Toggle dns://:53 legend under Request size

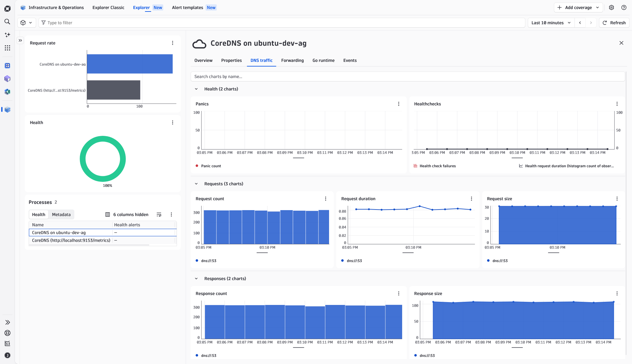[x=497, y=261]
